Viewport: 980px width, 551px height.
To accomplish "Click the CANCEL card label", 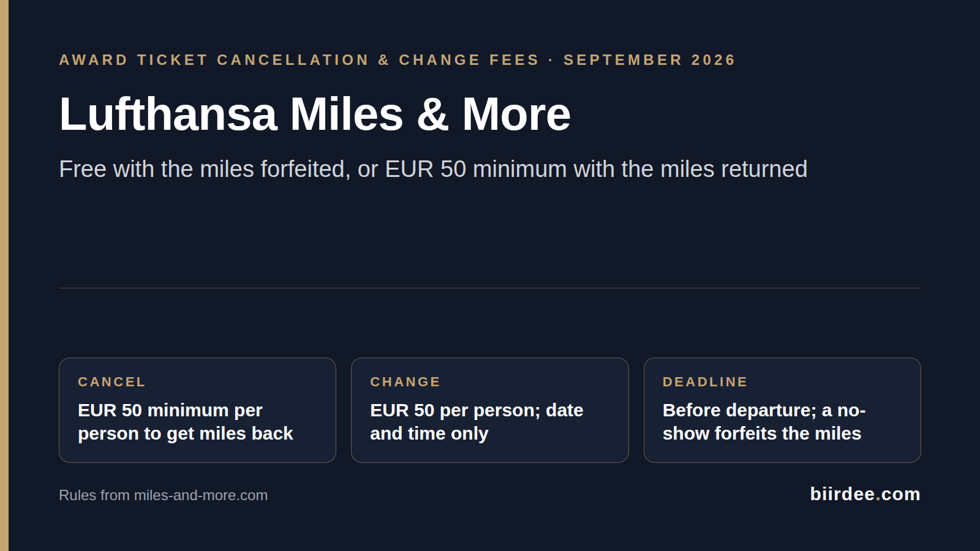I will (112, 382).
